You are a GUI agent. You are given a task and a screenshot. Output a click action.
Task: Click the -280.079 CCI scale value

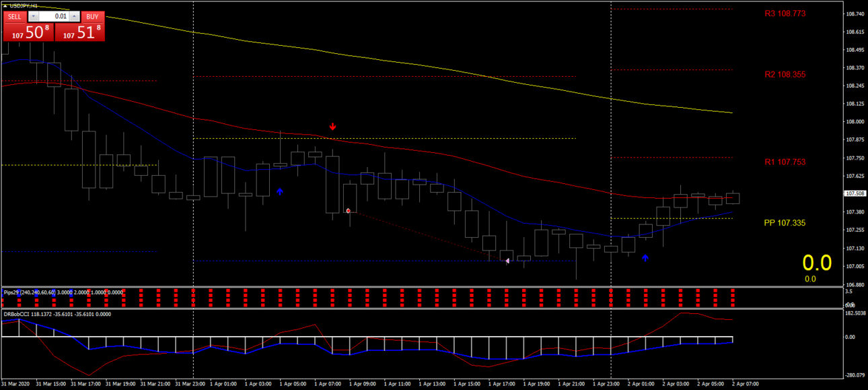(x=855, y=375)
